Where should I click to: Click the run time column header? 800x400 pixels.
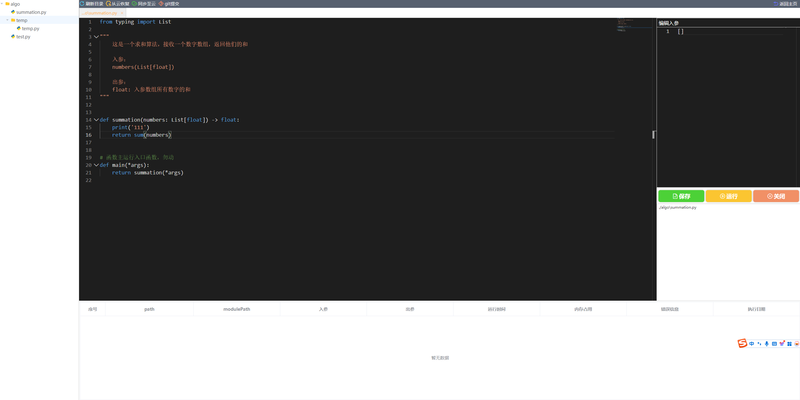(496, 309)
